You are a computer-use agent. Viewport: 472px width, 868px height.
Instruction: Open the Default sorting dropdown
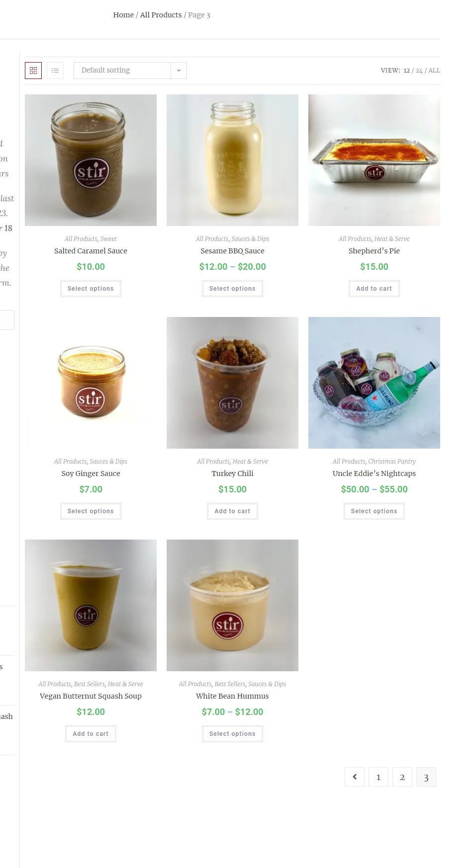(130, 71)
